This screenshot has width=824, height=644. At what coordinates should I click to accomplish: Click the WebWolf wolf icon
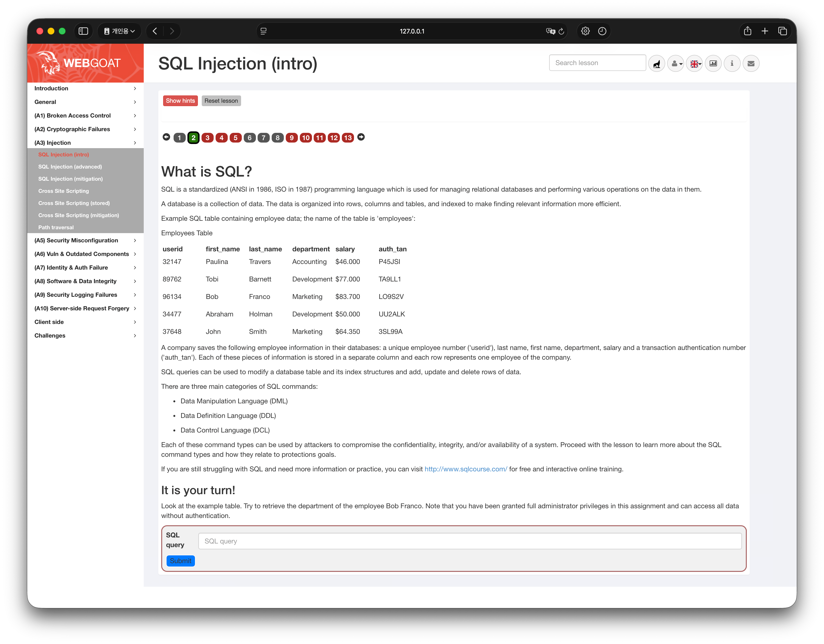[657, 63]
